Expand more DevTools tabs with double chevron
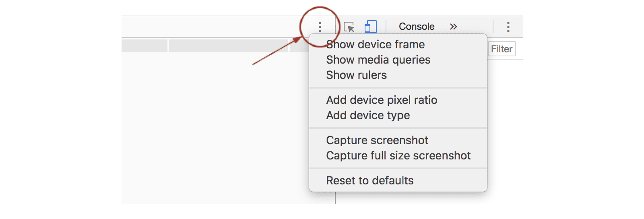The image size is (644, 219). tap(454, 27)
